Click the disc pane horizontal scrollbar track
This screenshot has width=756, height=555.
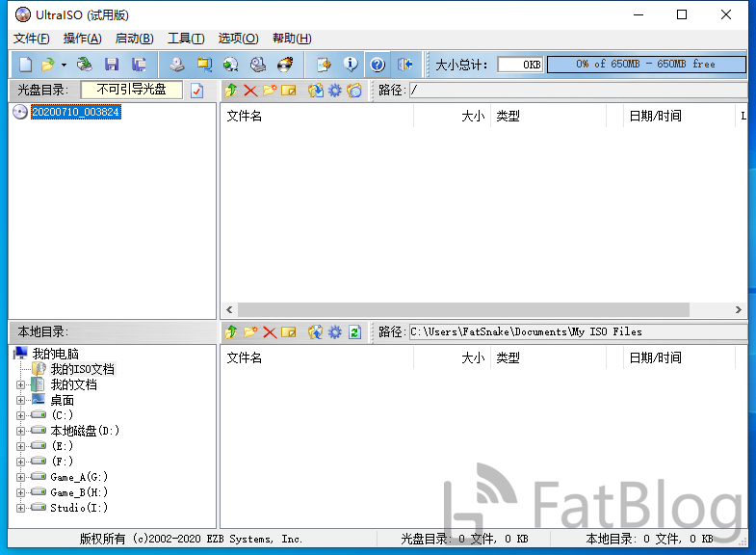pos(463,309)
